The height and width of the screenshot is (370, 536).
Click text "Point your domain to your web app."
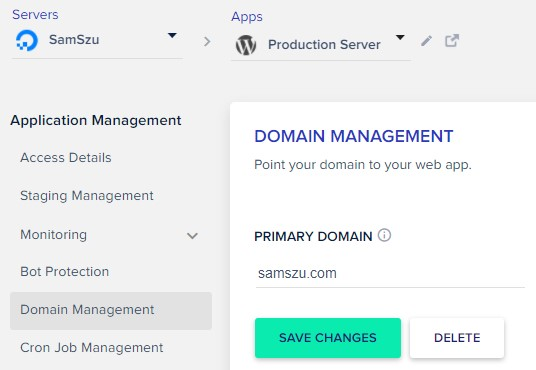pyautogui.click(x=363, y=165)
